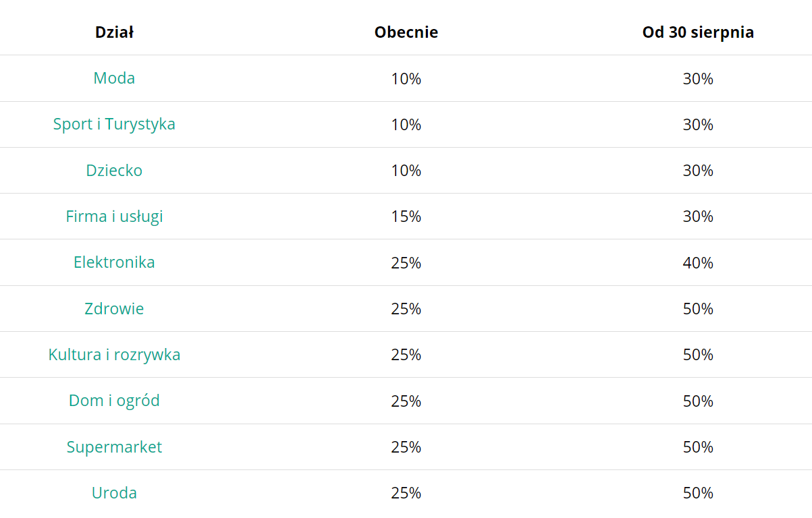Open the Kultura i rozrywka link
812x518 pixels.
(x=114, y=355)
